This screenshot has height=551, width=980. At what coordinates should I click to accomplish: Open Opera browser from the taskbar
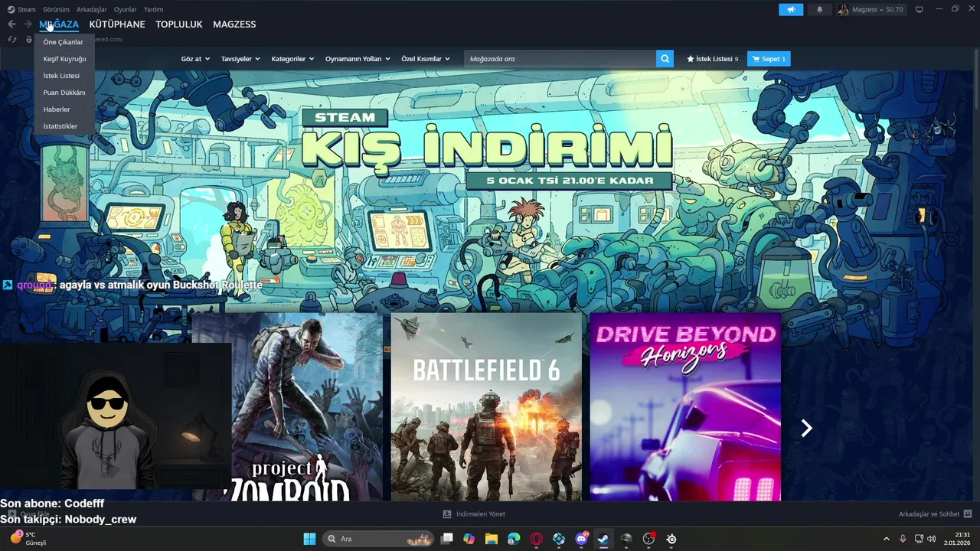536,539
